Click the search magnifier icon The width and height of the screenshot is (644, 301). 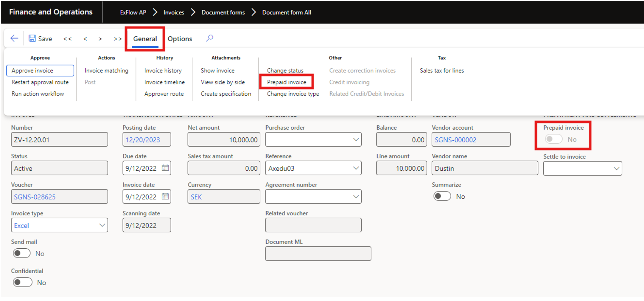[210, 38]
